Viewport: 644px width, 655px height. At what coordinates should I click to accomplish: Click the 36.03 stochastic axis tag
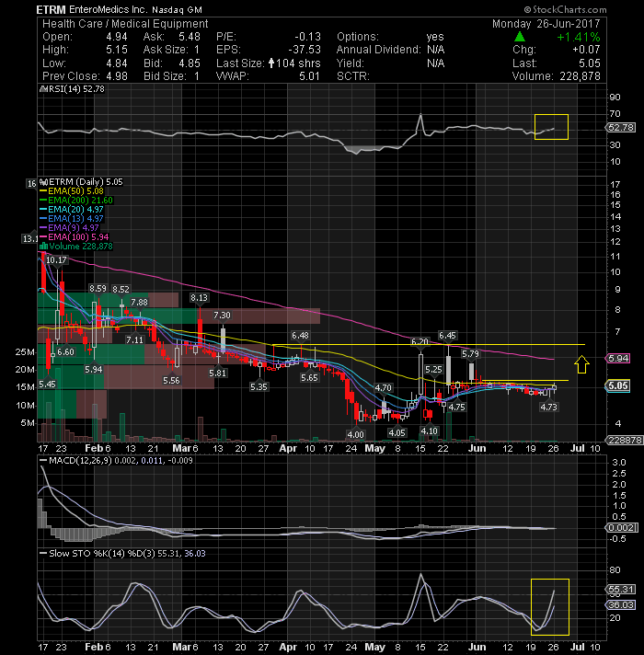tap(621, 605)
